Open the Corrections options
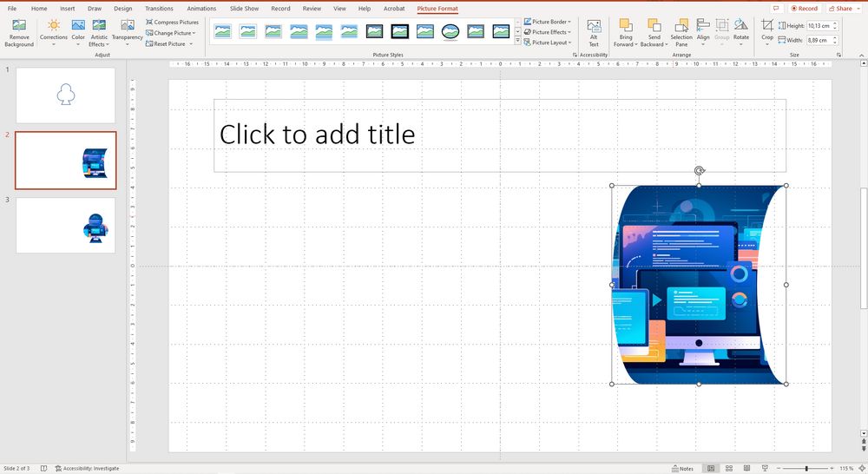Image resolution: width=868 pixels, height=474 pixels. (54, 33)
